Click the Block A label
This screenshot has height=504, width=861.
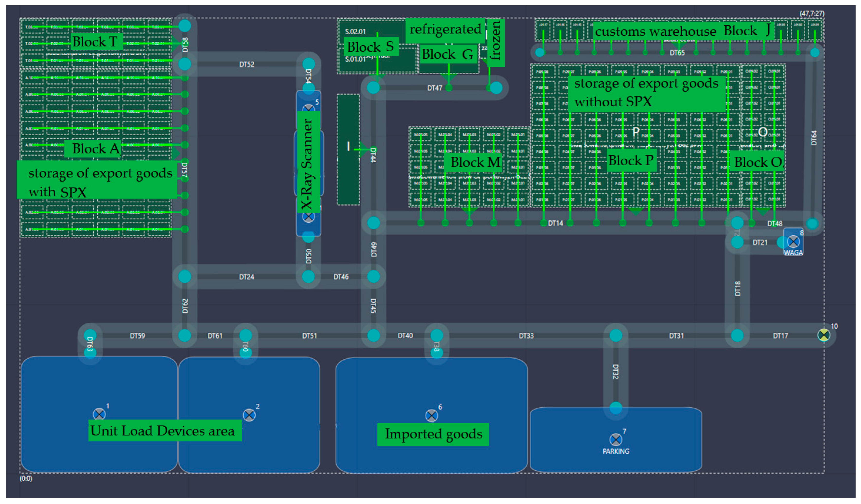[x=95, y=149]
